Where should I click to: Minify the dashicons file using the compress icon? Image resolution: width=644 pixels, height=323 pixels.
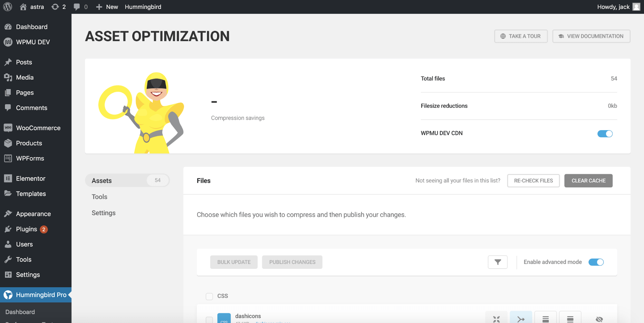496,319
